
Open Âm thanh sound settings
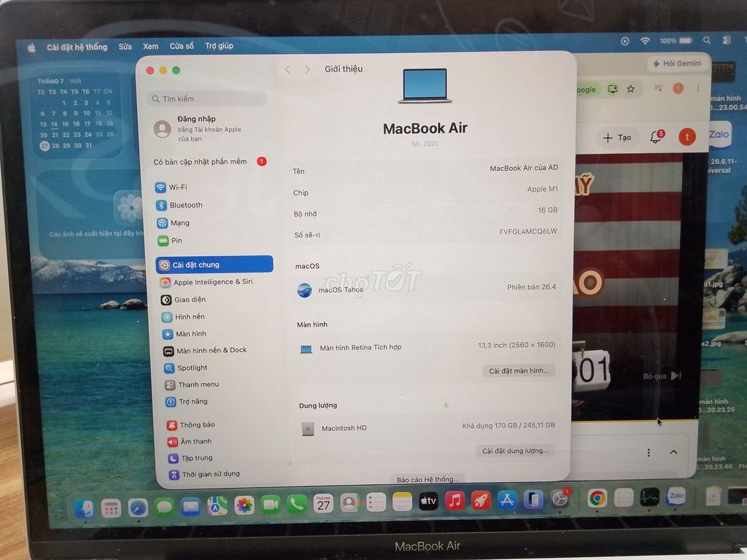coord(190,441)
